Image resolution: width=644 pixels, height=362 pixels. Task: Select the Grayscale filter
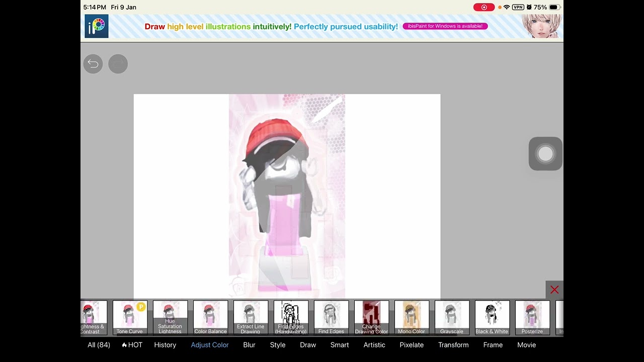pos(452,318)
